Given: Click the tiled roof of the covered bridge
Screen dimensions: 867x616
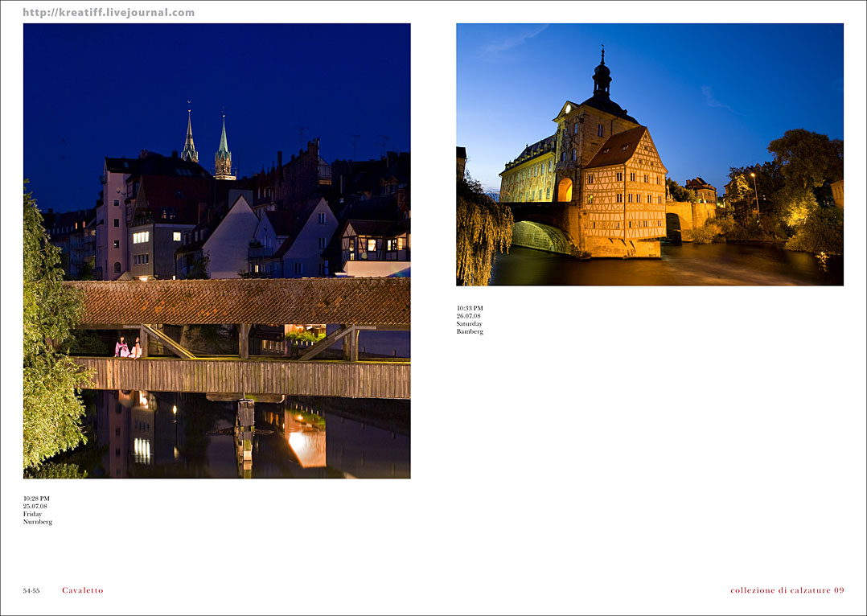Looking at the screenshot, I should [241, 301].
